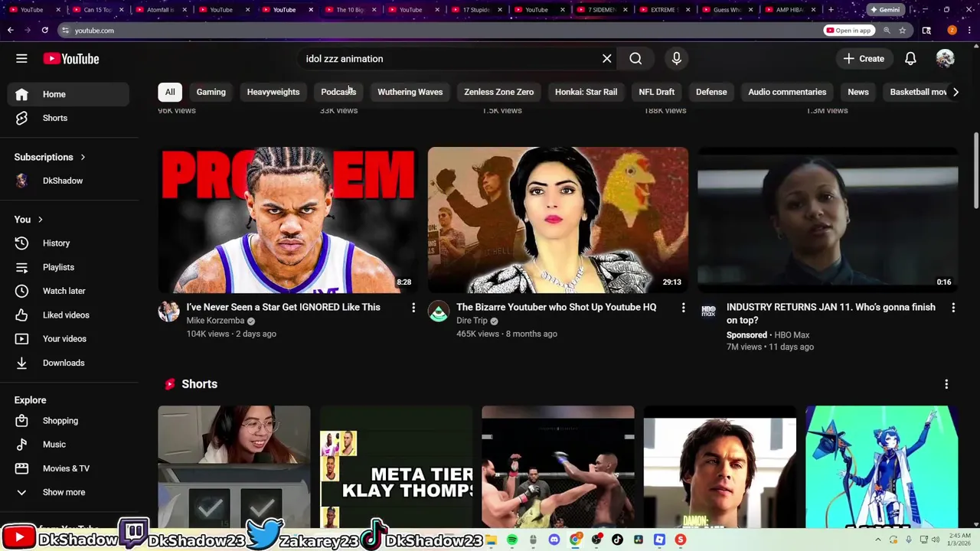Clear the search box with the X
980x551 pixels.
coord(606,59)
